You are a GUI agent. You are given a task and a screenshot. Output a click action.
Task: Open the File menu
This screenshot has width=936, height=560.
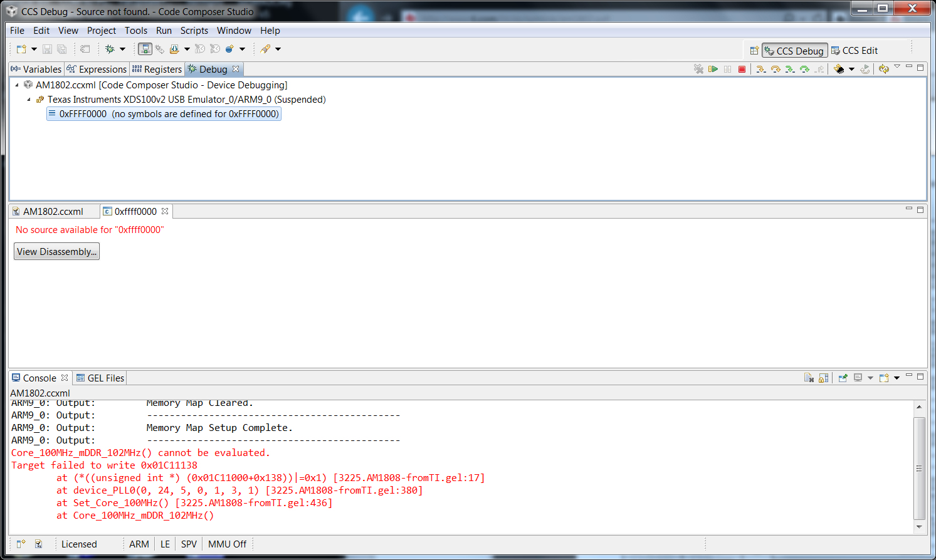point(17,31)
